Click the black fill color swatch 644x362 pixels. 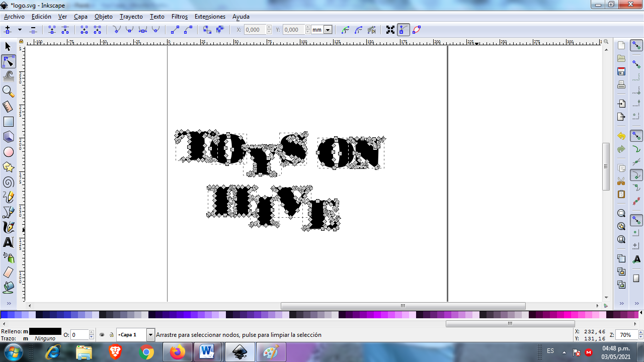point(45,331)
